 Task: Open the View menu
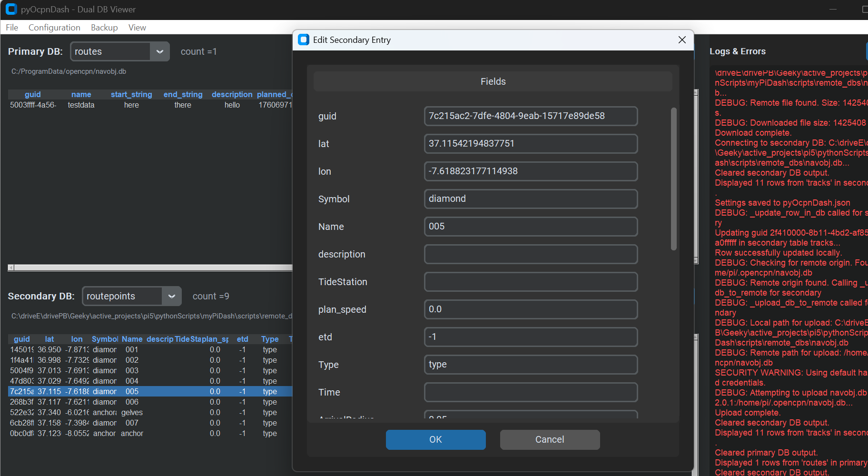tap(137, 28)
